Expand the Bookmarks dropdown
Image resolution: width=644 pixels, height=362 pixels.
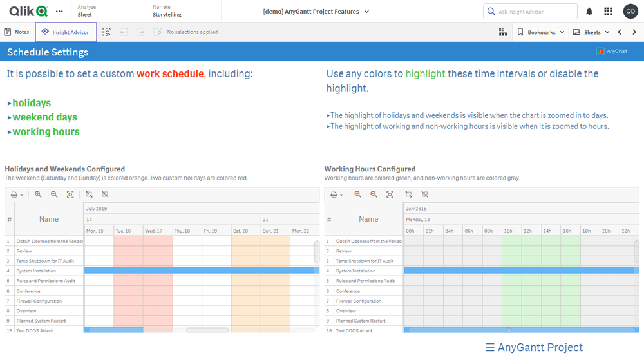pos(541,32)
